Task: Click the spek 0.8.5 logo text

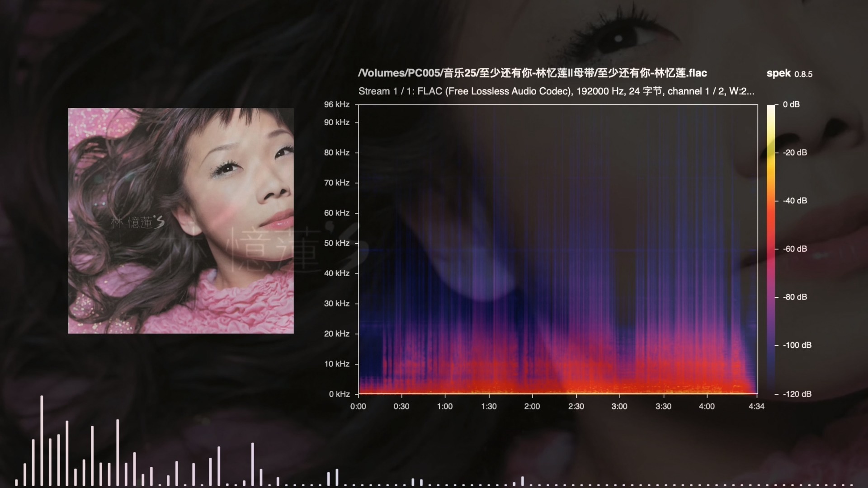Action: point(789,74)
